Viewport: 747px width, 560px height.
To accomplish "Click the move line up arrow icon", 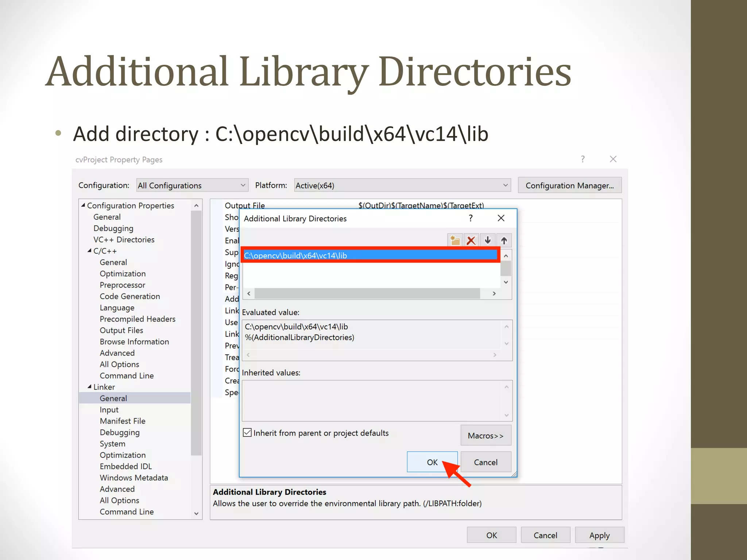I will coord(504,240).
